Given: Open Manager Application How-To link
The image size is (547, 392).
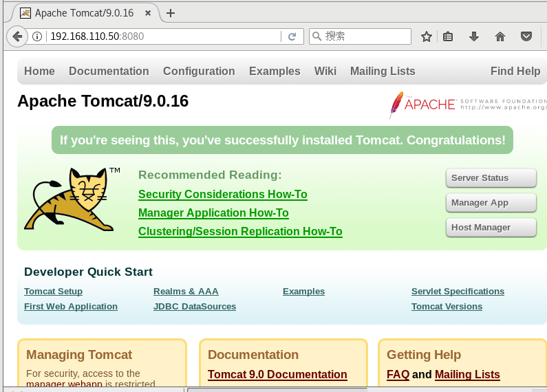Looking at the screenshot, I should click(x=213, y=213).
